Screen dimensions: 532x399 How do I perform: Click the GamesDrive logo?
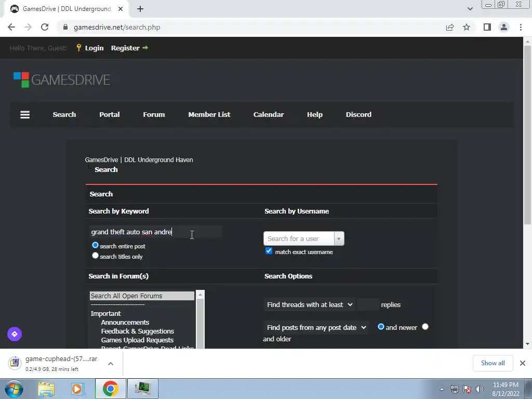click(x=62, y=79)
